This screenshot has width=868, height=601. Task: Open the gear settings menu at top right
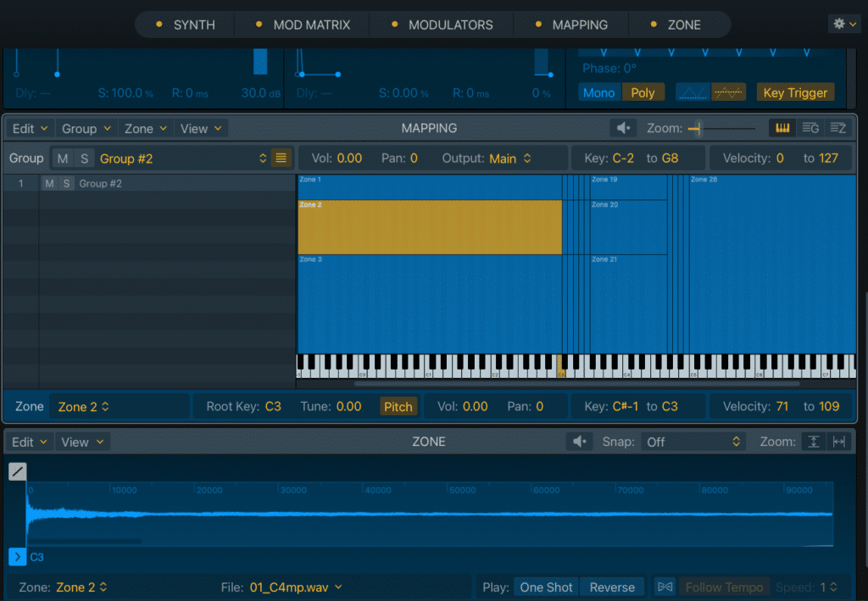coord(842,24)
